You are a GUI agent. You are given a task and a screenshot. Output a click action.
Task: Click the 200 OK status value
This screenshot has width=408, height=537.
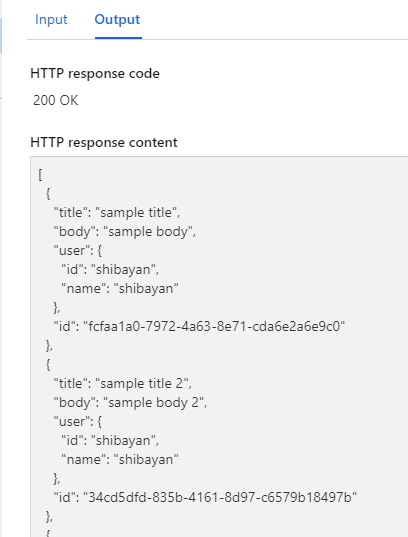(55, 100)
